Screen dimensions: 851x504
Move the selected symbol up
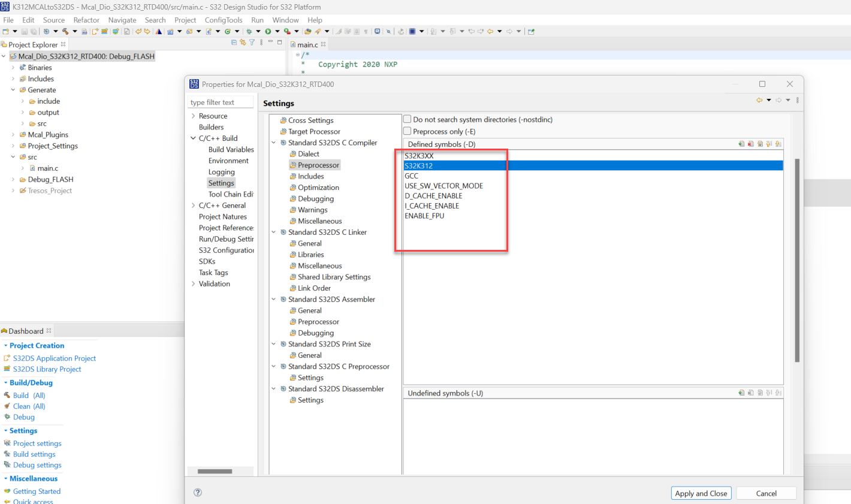click(x=769, y=144)
